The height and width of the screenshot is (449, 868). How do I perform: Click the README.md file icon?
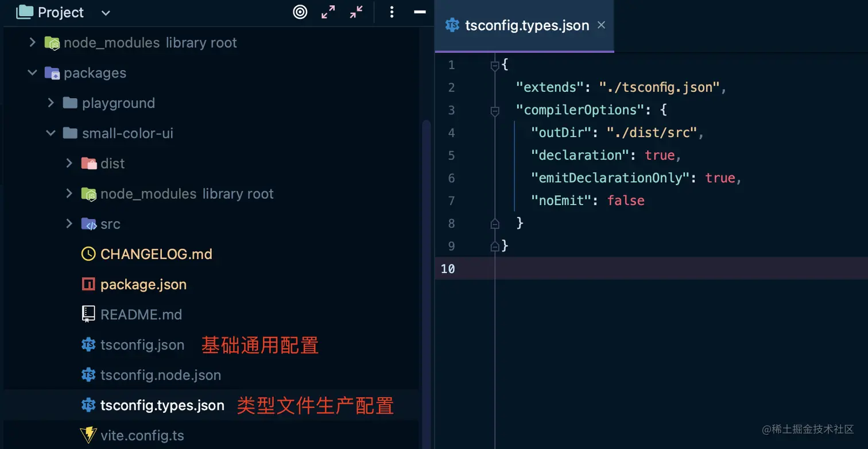click(x=88, y=314)
